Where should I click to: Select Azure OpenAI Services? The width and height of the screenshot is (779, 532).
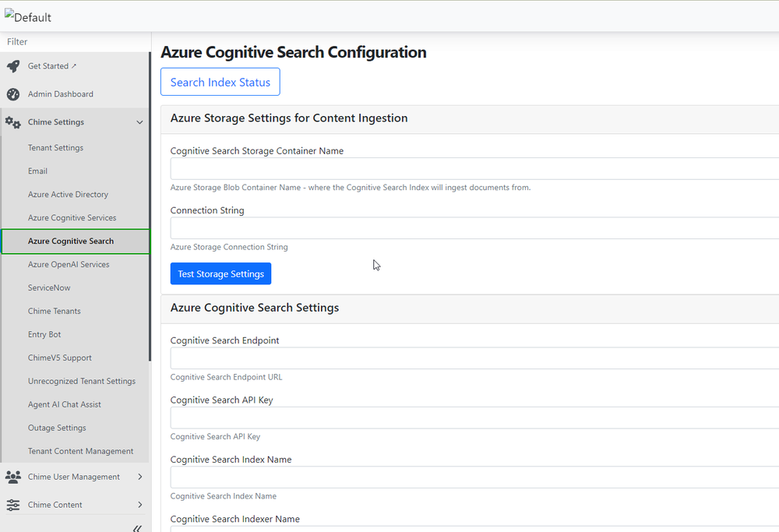click(x=68, y=264)
